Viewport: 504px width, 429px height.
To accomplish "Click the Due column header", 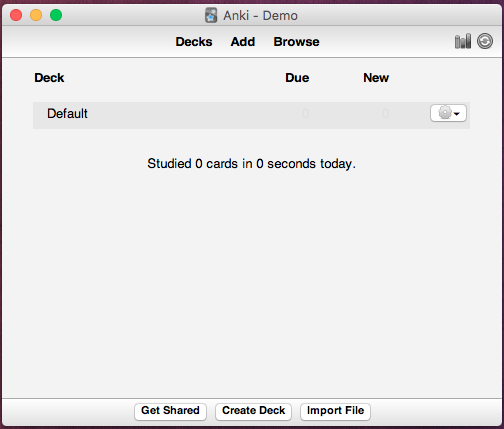I will click(297, 78).
